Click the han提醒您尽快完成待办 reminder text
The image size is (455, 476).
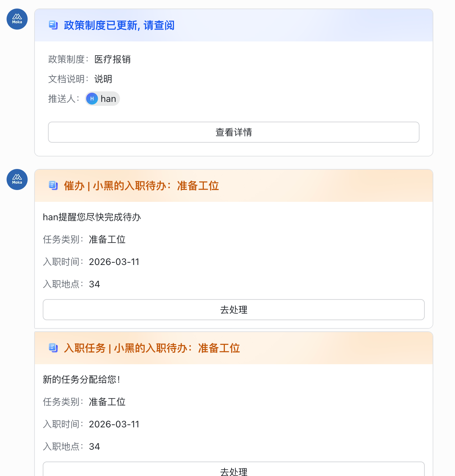92,217
